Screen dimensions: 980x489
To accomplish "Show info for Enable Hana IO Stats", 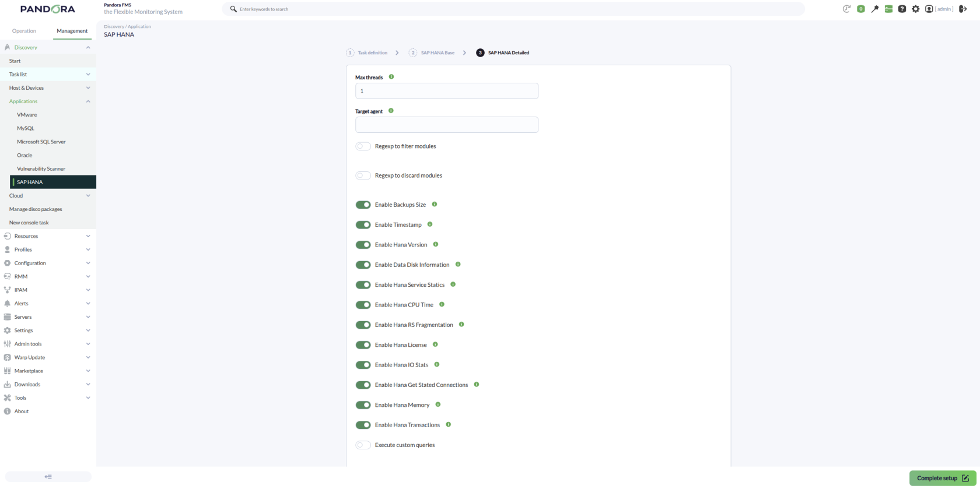I will click(437, 365).
